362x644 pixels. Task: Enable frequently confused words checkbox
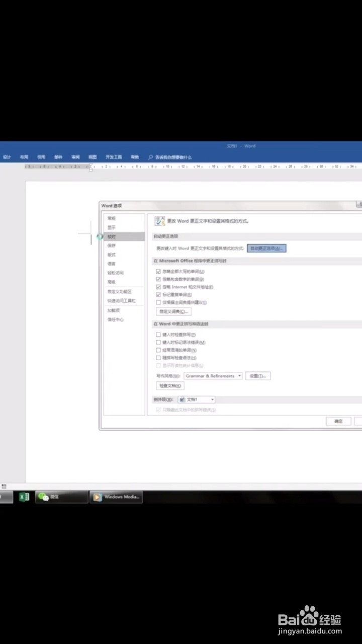pyautogui.click(x=158, y=350)
